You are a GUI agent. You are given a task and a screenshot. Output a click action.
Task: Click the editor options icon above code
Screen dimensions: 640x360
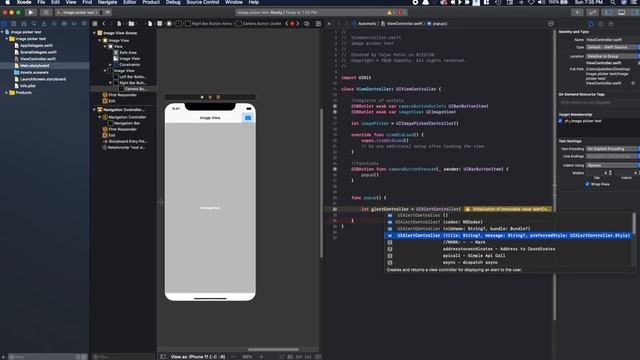[551, 24]
